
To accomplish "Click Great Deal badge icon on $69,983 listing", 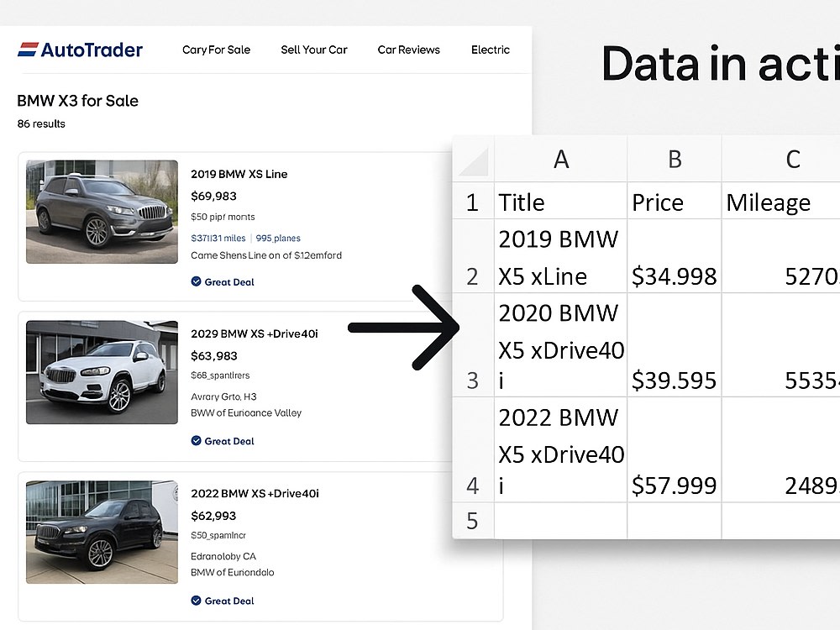I will tap(196, 281).
